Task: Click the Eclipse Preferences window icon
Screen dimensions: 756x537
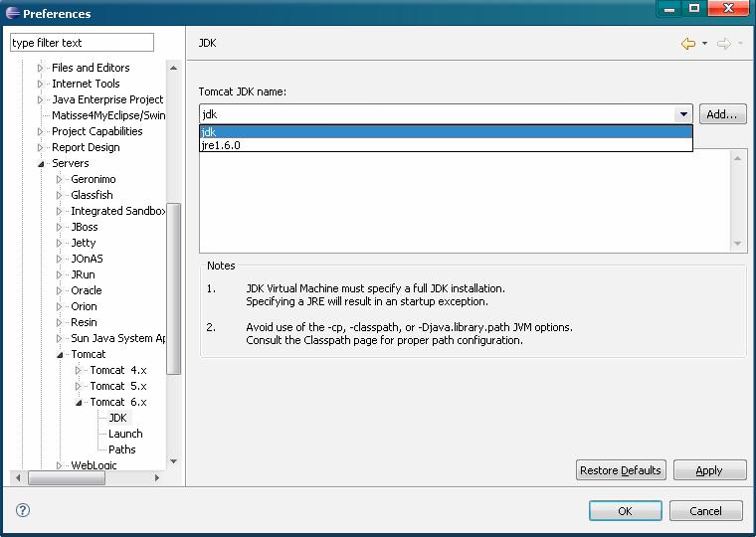Action: tap(13, 13)
